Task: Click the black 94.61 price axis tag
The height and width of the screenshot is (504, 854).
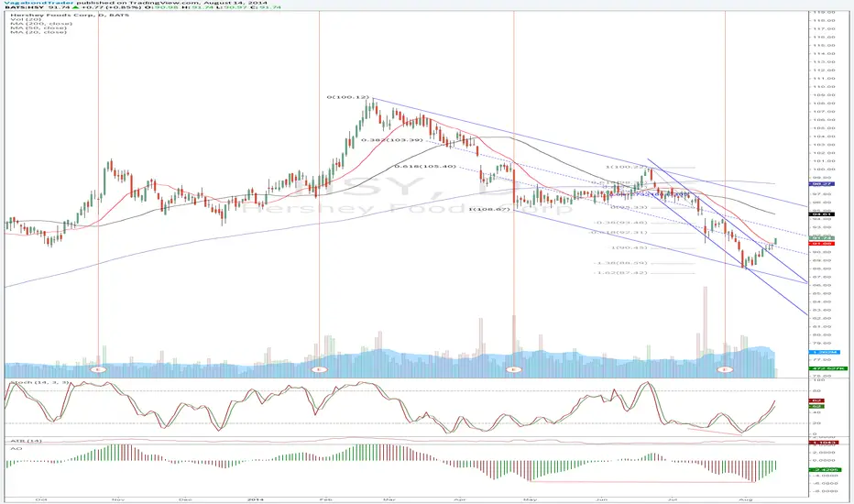Action: pyautogui.click(x=823, y=214)
